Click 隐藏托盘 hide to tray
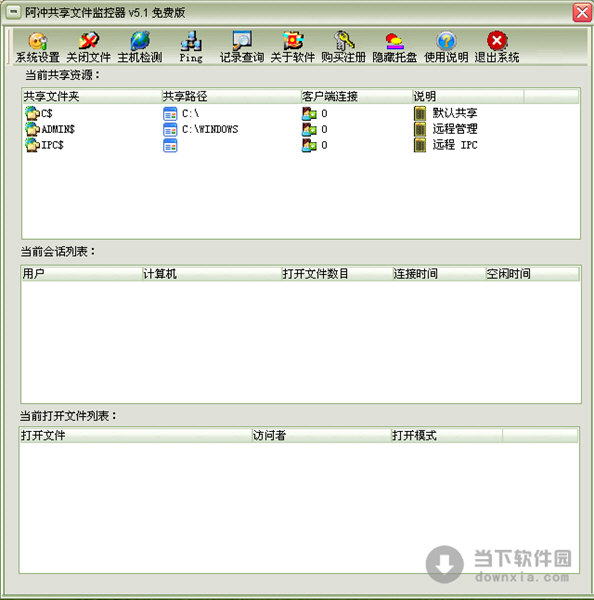 point(395,47)
